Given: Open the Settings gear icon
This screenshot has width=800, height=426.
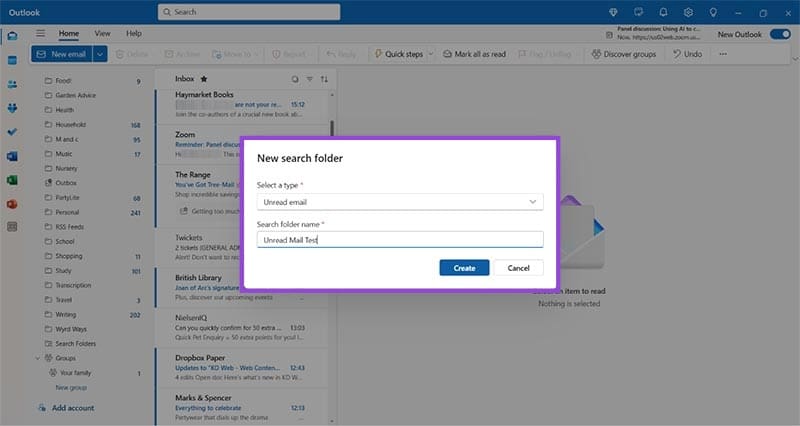Looking at the screenshot, I should coord(688,12).
